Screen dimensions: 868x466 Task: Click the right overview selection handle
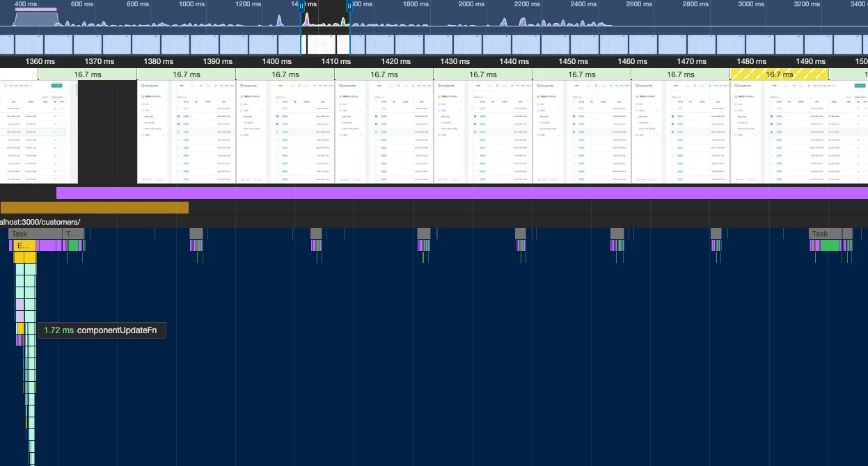[349, 6]
